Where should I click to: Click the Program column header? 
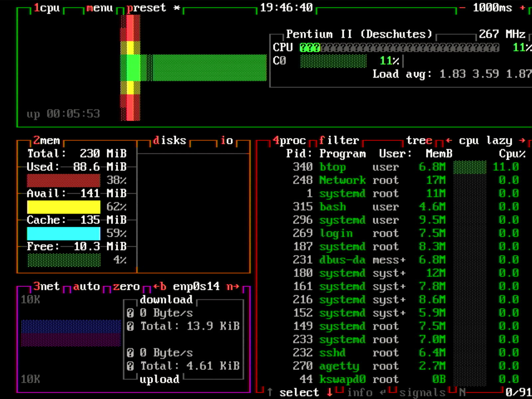click(342, 154)
